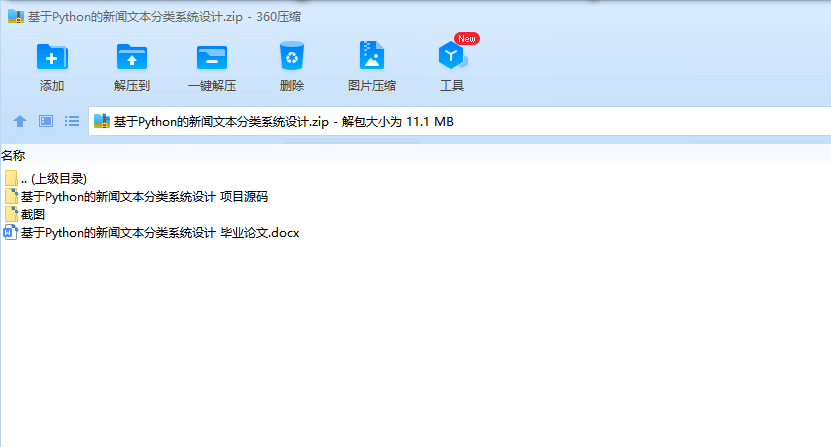Image resolution: width=831 pixels, height=447 pixels.
Task: Open the 工具 (Tools) icon
Action: [452, 56]
